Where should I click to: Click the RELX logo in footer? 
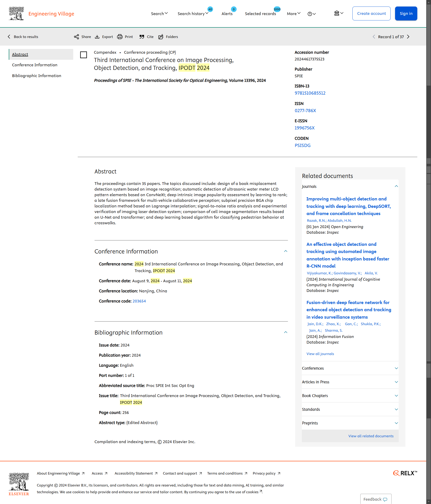(x=405, y=473)
